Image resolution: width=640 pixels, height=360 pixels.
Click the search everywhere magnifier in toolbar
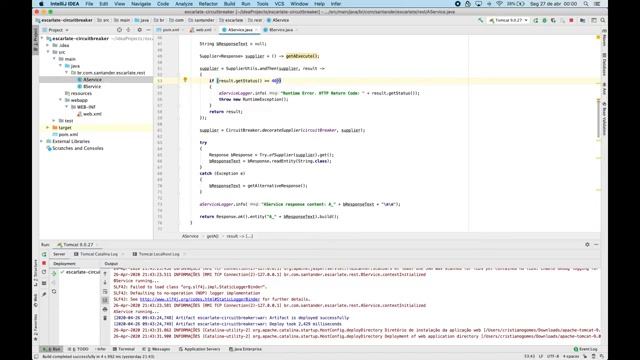(x=603, y=20)
